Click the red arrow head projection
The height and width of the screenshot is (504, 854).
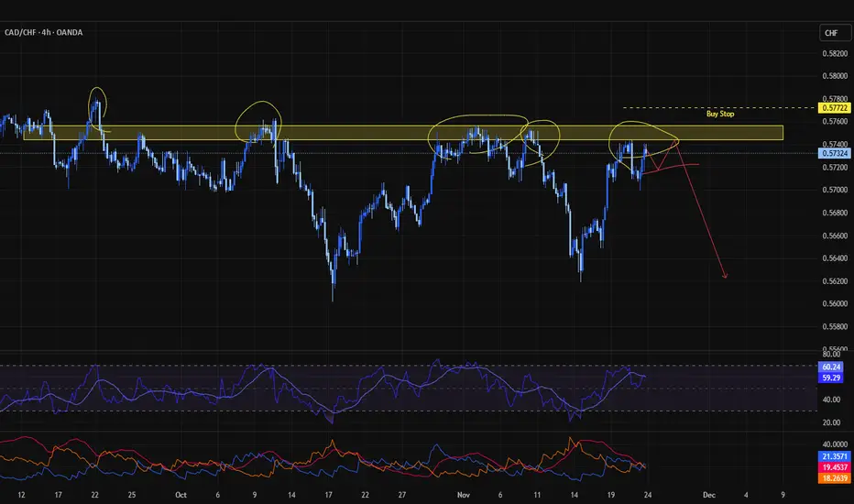tap(724, 276)
